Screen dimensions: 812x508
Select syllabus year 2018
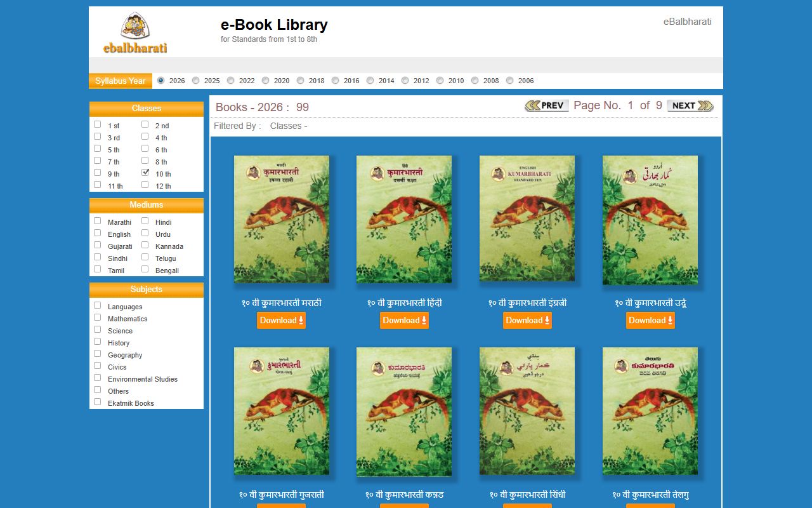point(301,81)
